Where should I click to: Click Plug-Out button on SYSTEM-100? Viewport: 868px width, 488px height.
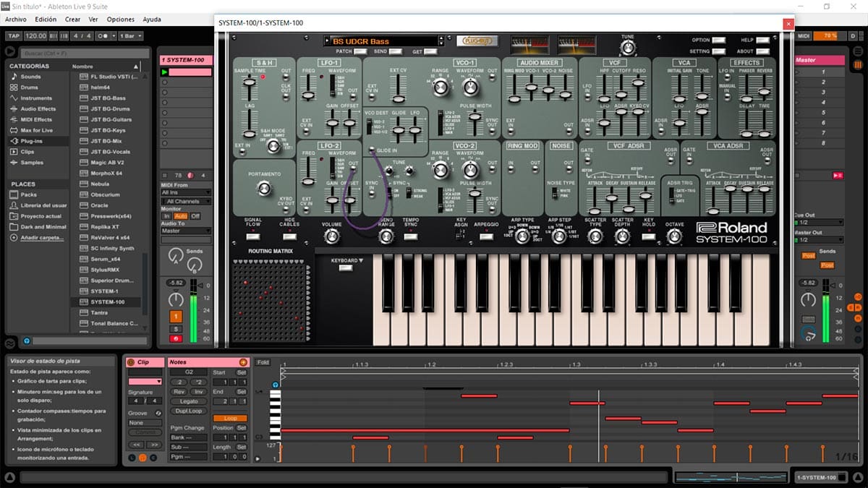click(x=478, y=41)
